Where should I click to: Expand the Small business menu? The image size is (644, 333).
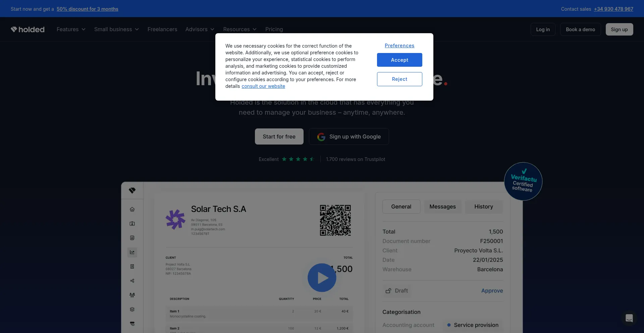coord(116,30)
